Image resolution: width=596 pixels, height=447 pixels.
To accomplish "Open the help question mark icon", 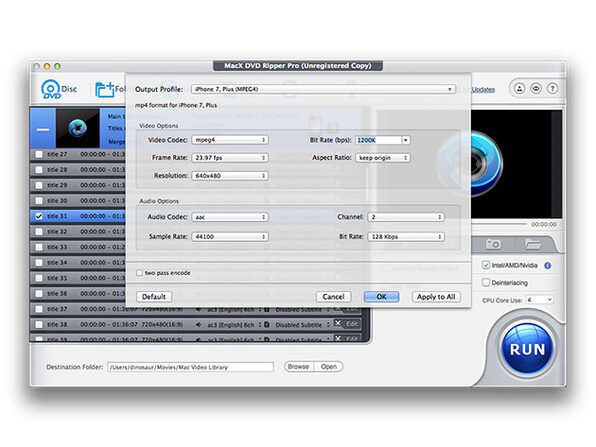I will [x=552, y=89].
